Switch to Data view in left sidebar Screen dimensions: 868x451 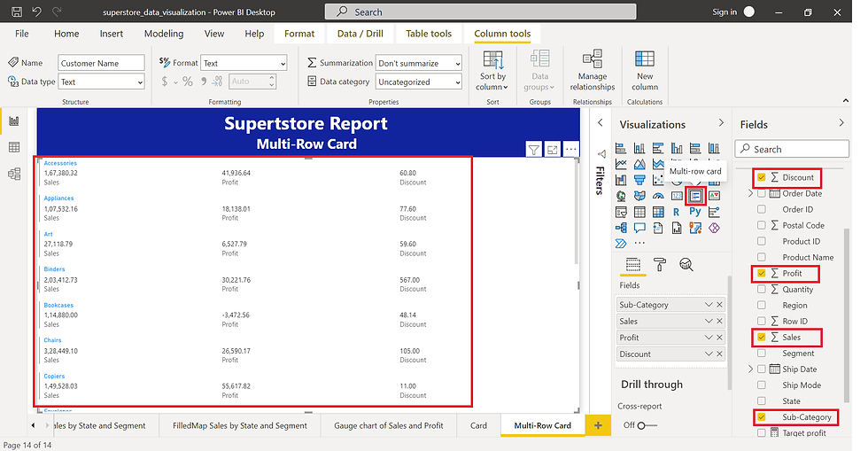coord(14,147)
